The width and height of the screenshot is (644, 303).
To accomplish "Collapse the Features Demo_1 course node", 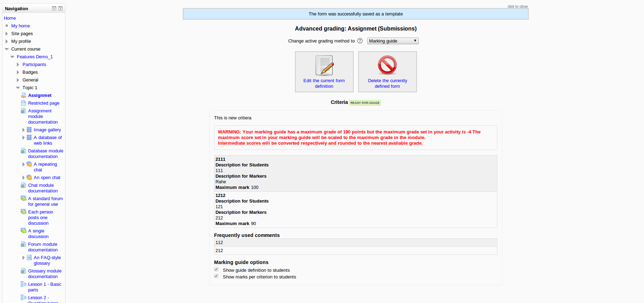I will (12, 57).
